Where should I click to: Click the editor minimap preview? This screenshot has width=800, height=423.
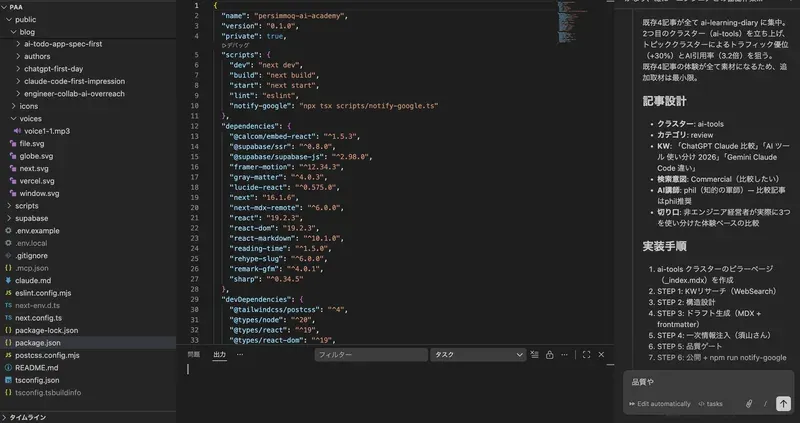(571, 23)
